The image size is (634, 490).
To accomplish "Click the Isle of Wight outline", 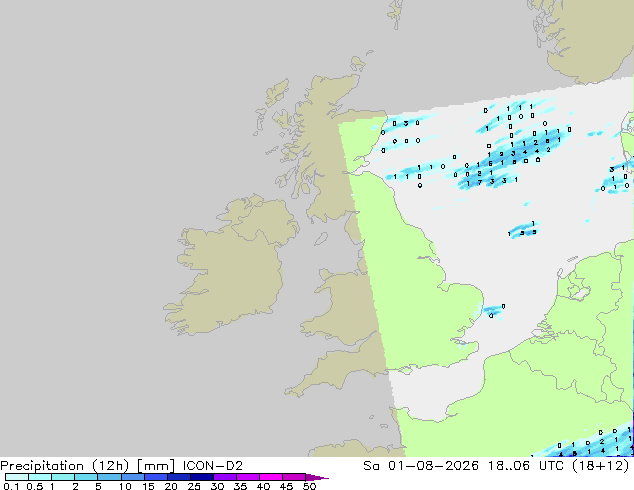I will tap(406, 370).
